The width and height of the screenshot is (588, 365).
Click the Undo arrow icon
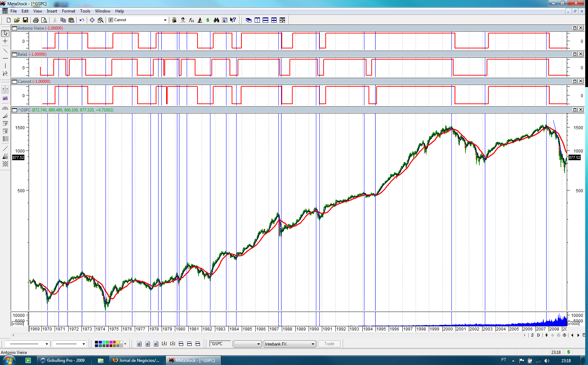click(82, 20)
